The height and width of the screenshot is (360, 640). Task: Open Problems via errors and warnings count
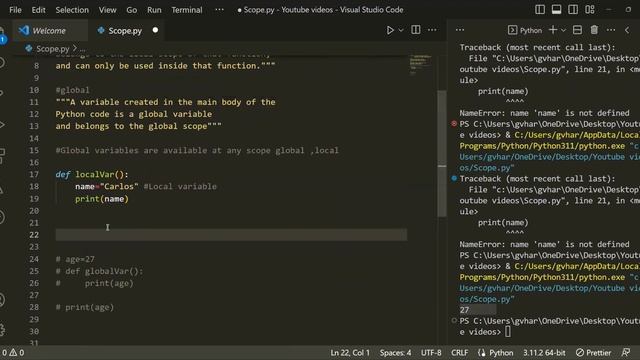pyautogui.click(x=13, y=353)
